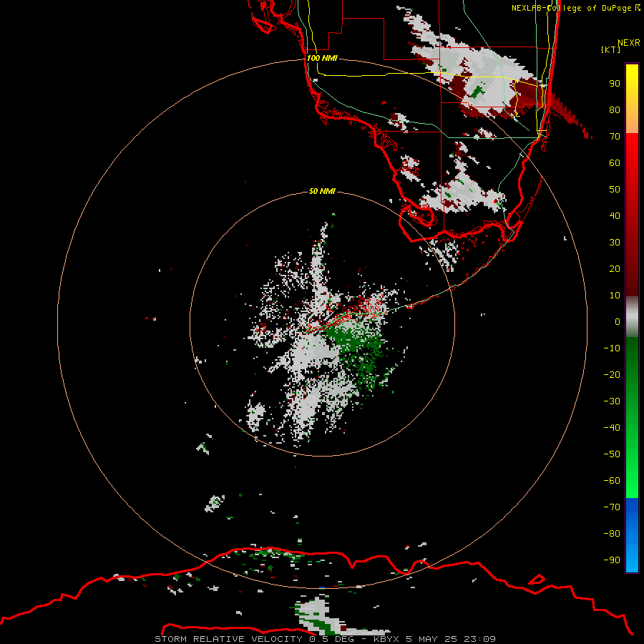Click the 10 value on the velocity scale
Viewport: 644px width, 644px height.
click(x=615, y=296)
